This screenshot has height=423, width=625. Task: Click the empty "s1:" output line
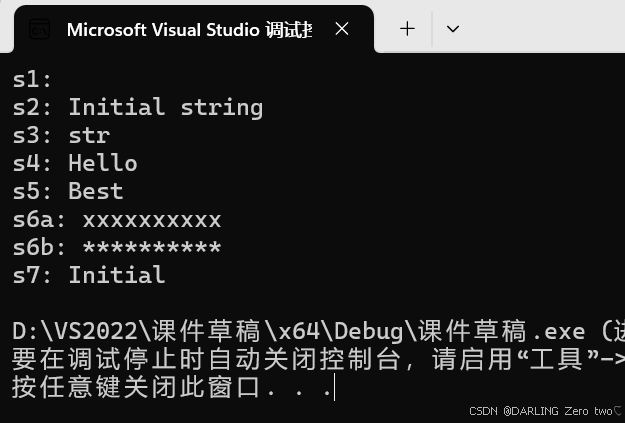(x=32, y=80)
